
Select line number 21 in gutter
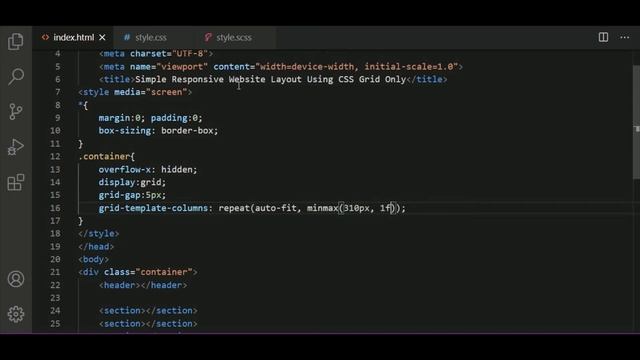(55, 272)
